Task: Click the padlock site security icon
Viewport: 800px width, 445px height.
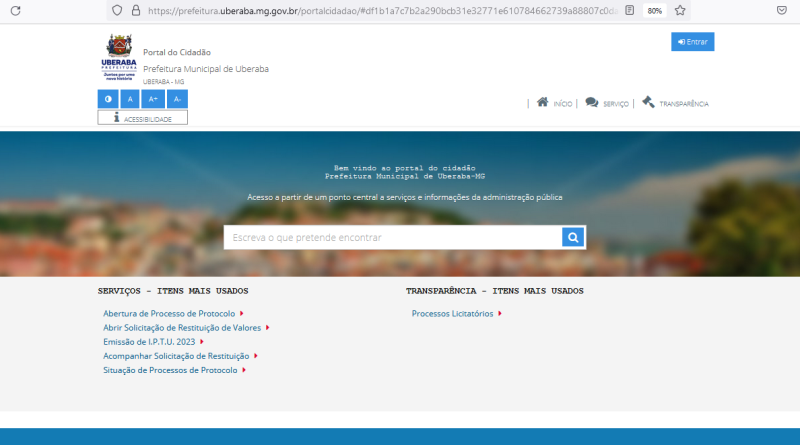Action: click(x=133, y=10)
